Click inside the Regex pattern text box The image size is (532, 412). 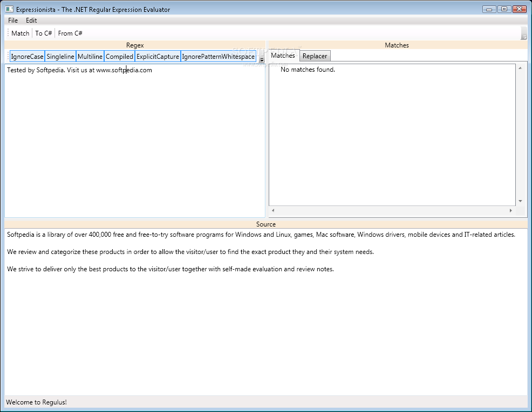[135, 140]
